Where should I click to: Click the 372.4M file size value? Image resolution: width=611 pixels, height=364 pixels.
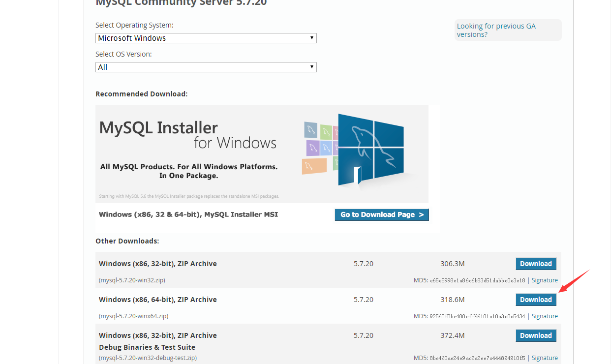[453, 335]
